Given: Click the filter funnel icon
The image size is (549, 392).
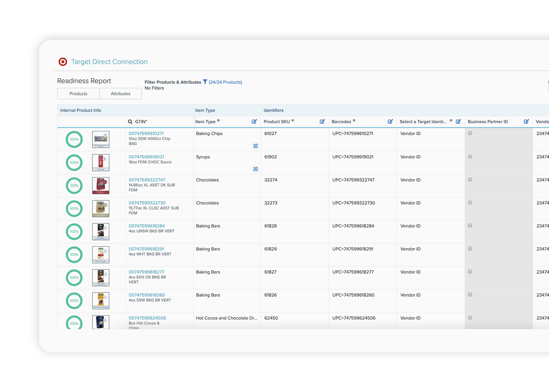Looking at the screenshot, I should pos(205,82).
